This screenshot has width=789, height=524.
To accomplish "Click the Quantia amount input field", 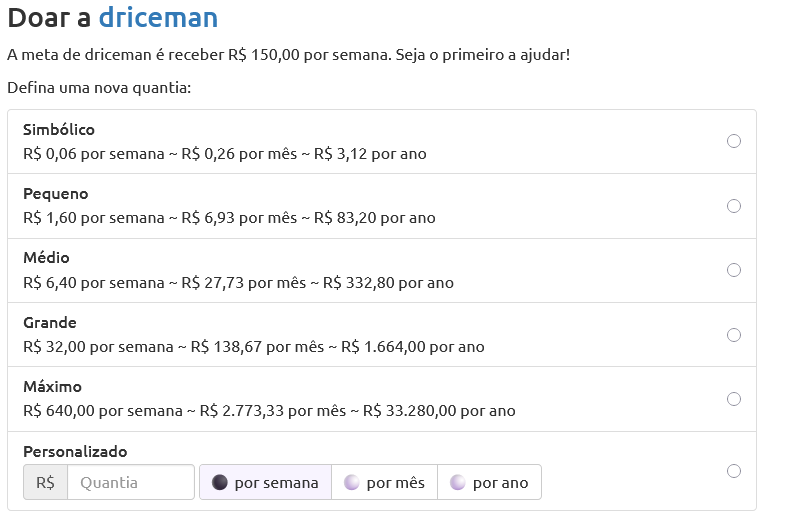I will click(x=130, y=482).
